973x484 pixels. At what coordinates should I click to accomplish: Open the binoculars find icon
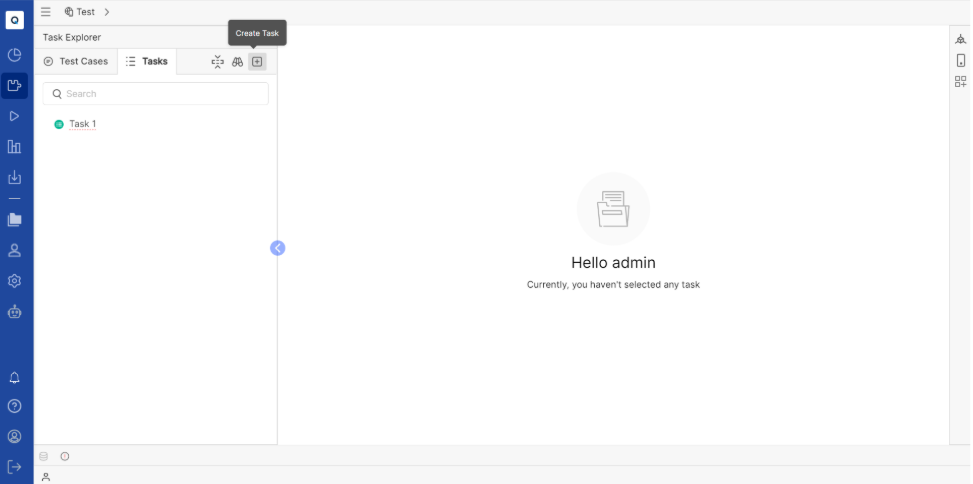pos(237,61)
